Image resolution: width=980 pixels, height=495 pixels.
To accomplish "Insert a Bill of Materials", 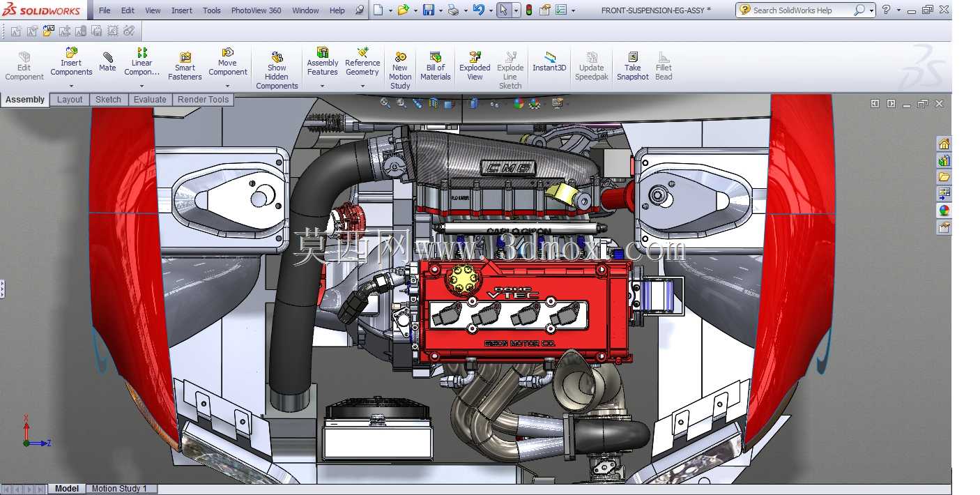I will point(436,66).
